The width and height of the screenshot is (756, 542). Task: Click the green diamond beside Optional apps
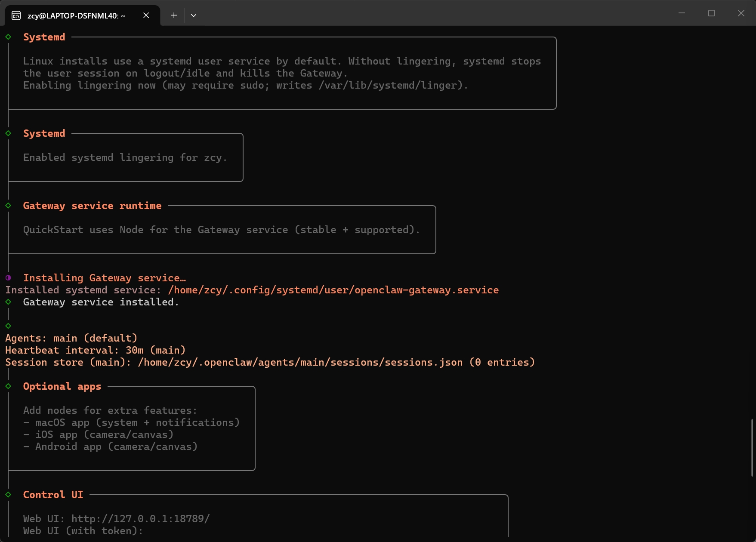pyautogui.click(x=8, y=386)
